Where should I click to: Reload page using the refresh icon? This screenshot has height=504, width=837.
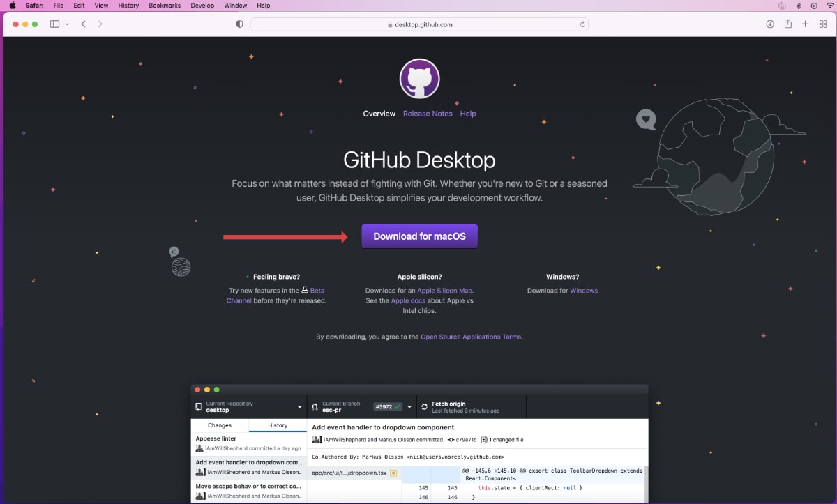pyautogui.click(x=582, y=24)
